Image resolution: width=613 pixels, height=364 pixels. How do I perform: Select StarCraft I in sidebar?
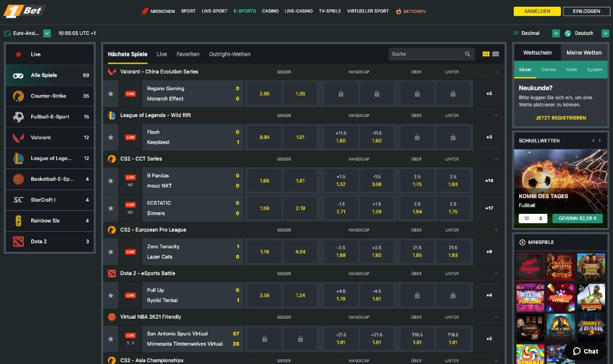click(50, 199)
